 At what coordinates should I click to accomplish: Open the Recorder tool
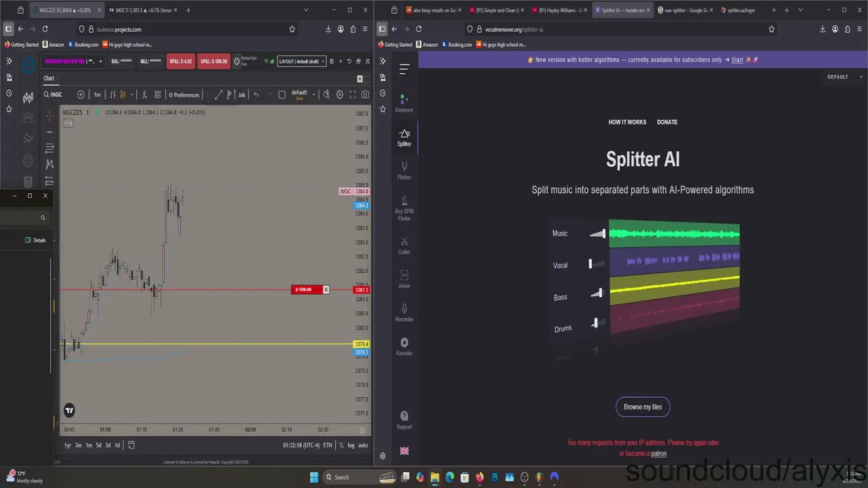pos(404,312)
